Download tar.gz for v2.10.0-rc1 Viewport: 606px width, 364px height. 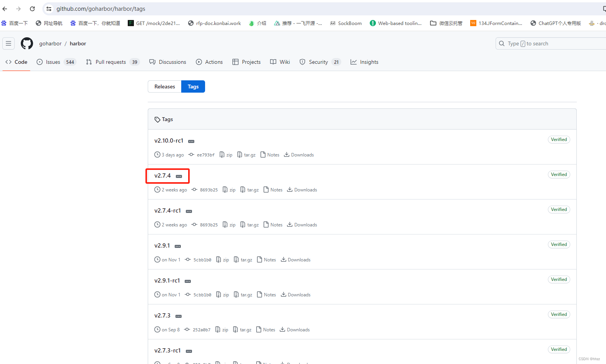tap(246, 155)
